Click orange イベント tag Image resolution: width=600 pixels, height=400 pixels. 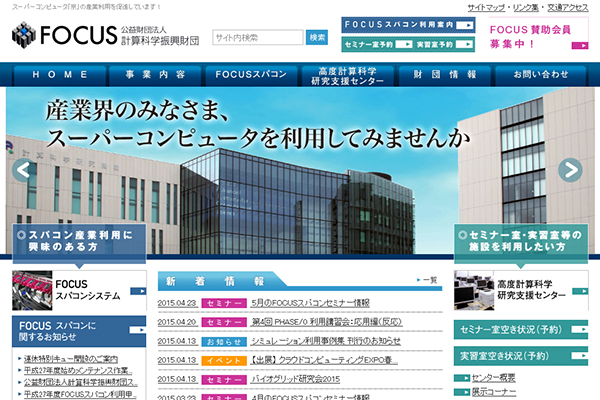click(x=224, y=361)
